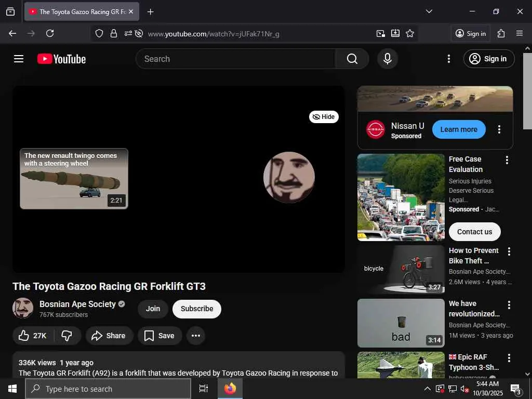This screenshot has width=532, height=399.
Task: Click the muted volume tray icon
Action: [x=464, y=389]
